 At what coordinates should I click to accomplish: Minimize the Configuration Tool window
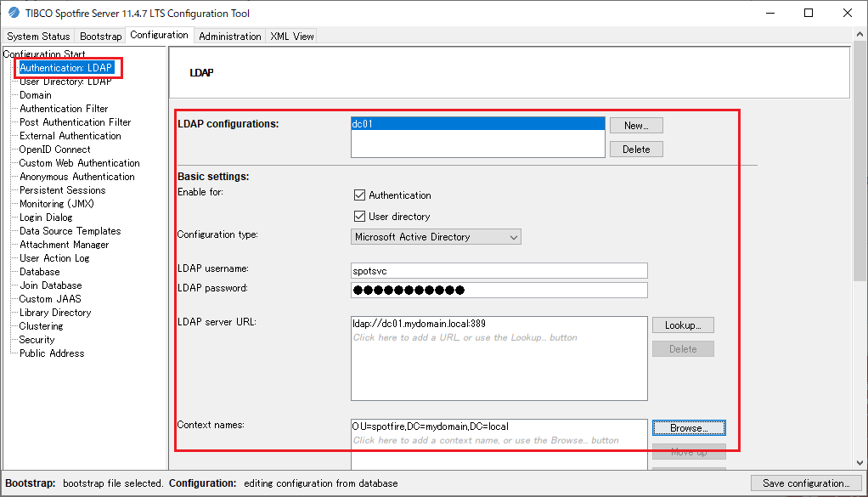[770, 13]
